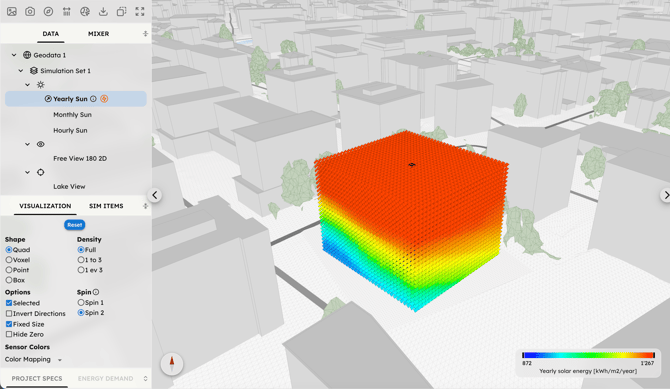Toggle fullscreen with the expand icon
Image resolution: width=670 pixels, height=389 pixels.
(x=140, y=12)
